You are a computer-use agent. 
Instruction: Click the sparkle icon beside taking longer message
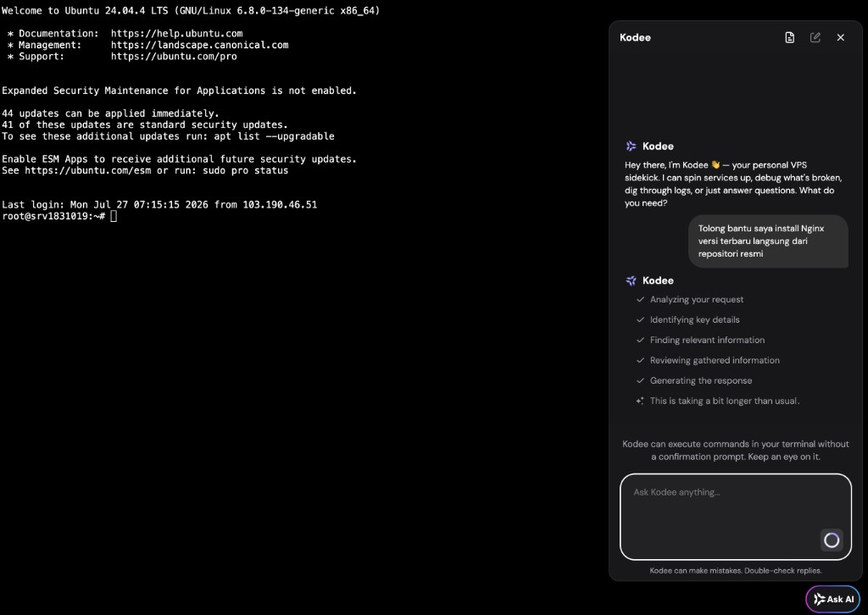tap(640, 401)
